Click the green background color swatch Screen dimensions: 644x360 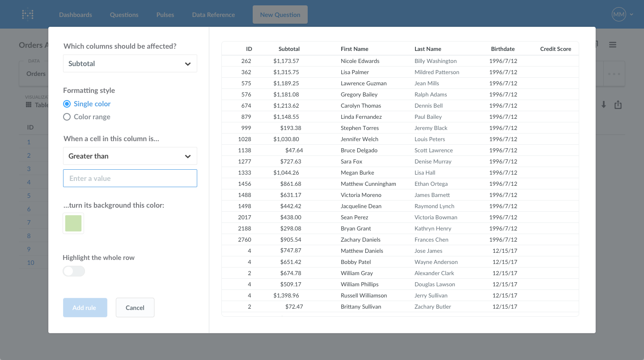[x=73, y=223]
